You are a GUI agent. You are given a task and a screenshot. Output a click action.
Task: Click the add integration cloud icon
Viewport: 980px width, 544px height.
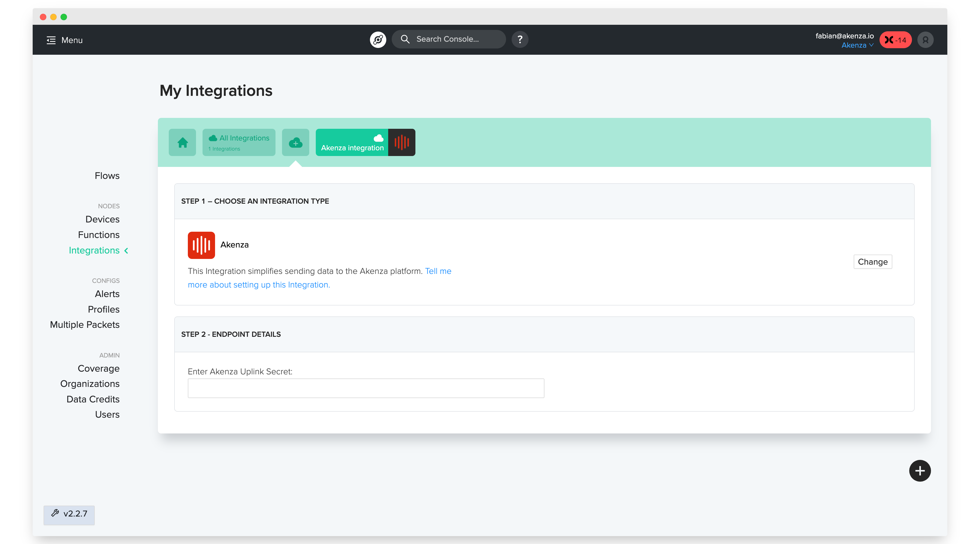[295, 142]
